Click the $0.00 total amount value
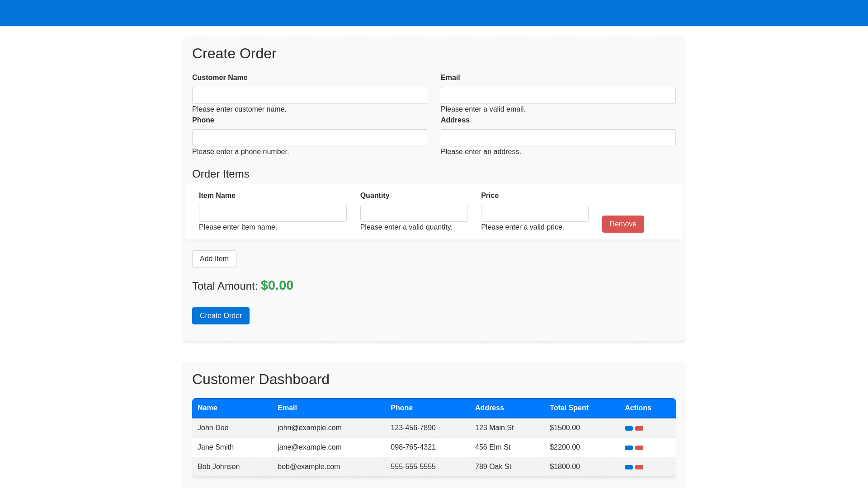868x488 pixels. pyautogui.click(x=277, y=286)
